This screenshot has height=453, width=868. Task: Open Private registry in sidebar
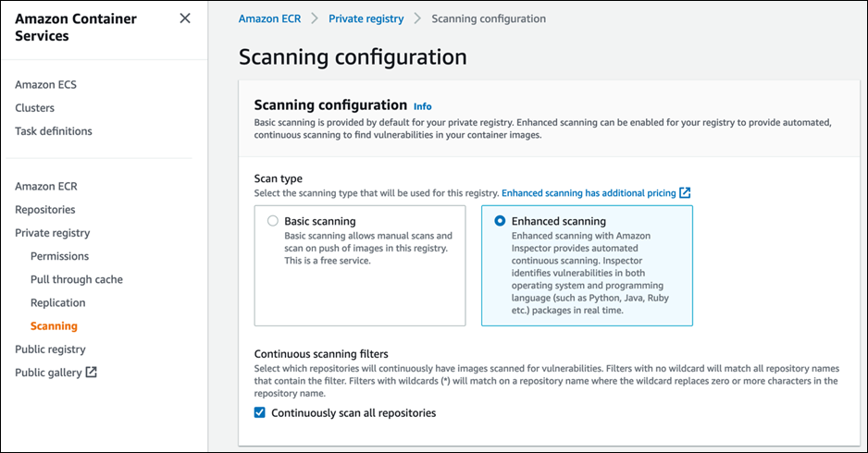pos(52,233)
